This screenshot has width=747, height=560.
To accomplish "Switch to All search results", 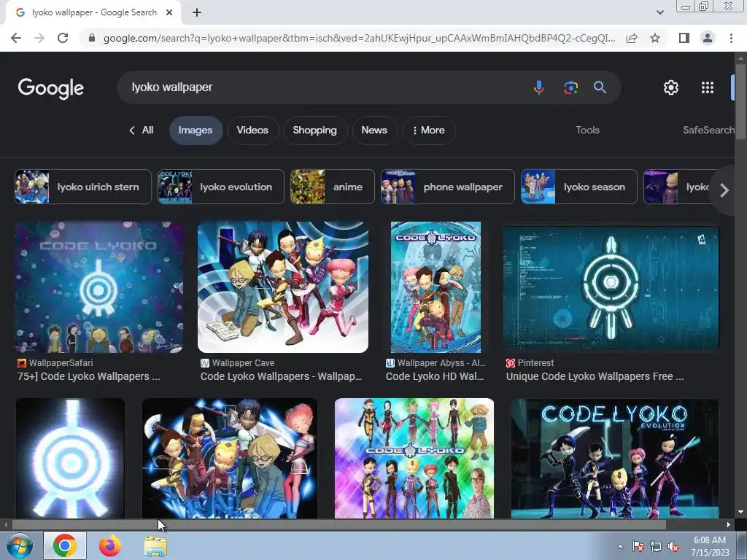I will tap(142, 131).
